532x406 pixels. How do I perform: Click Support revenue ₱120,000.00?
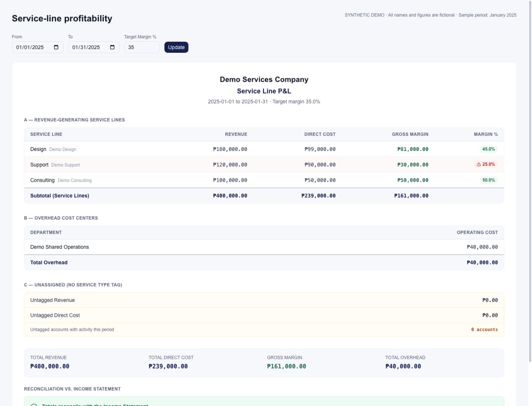230,165
